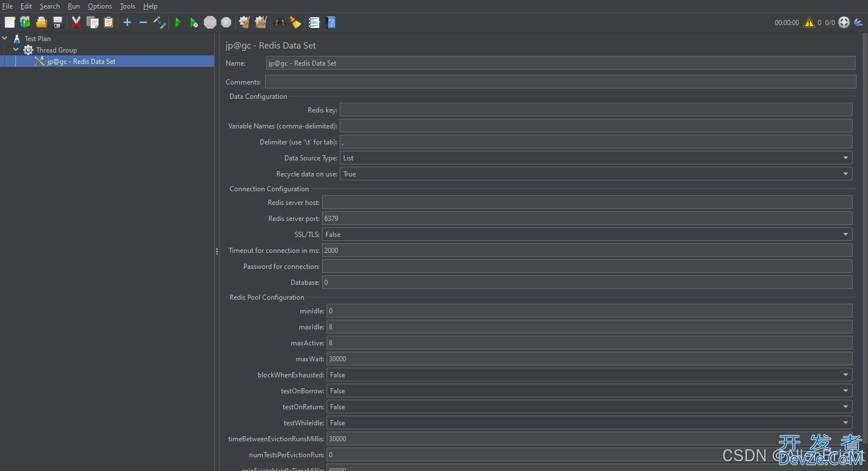This screenshot has width=868, height=471.
Task: Click the Start test green play icon
Action: point(178,23)
